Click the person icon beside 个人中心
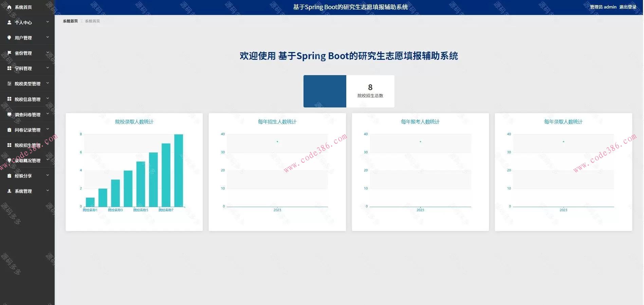This screenshot has width=644, height=305. pos(9,22)
